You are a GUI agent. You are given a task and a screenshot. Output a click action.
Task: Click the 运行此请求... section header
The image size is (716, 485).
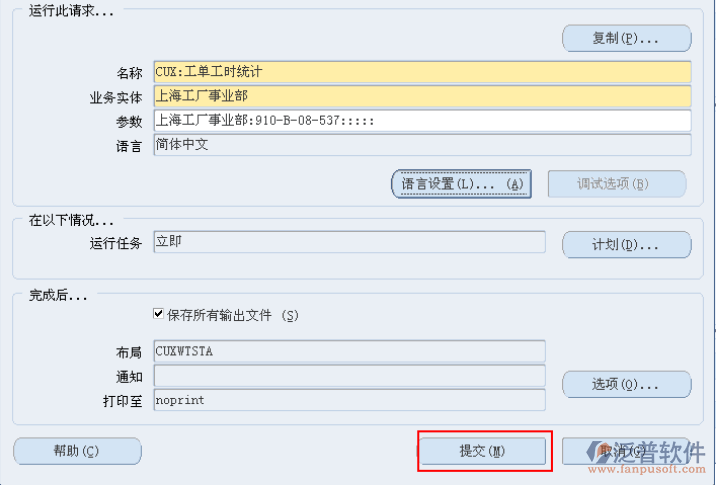[72, 12]
